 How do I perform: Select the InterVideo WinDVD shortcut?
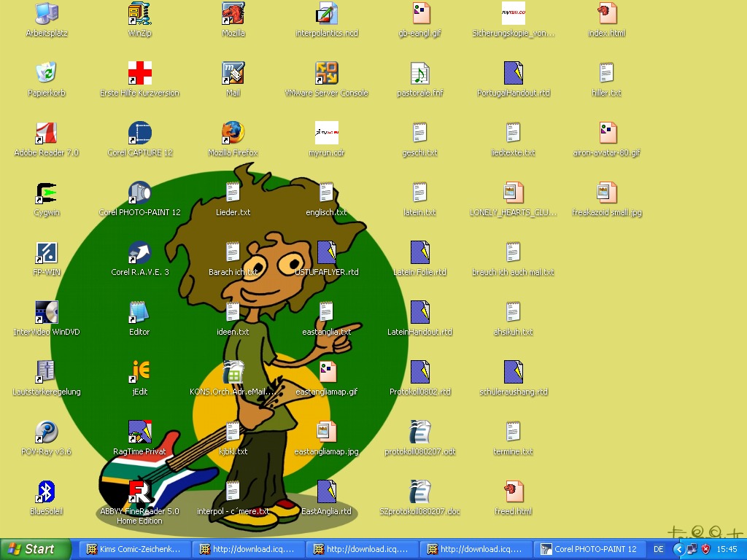pos(46,313)
